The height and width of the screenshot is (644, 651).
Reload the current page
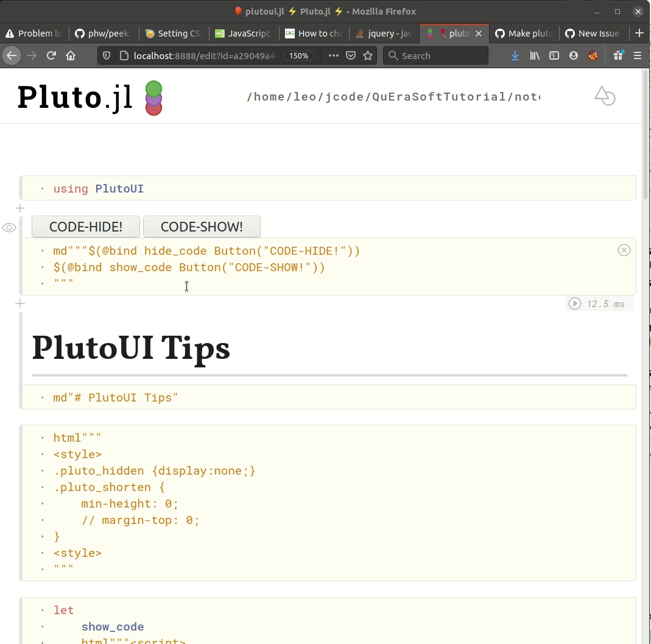pos(51,55)
